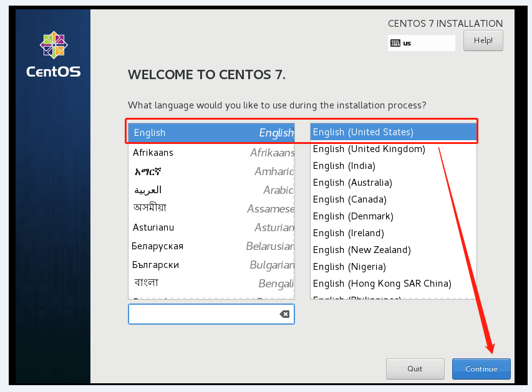Image resolution: width=532 pixels, height=392 pixels.
Task: Focus the language search input field
Action: click(x=211, y=314)
